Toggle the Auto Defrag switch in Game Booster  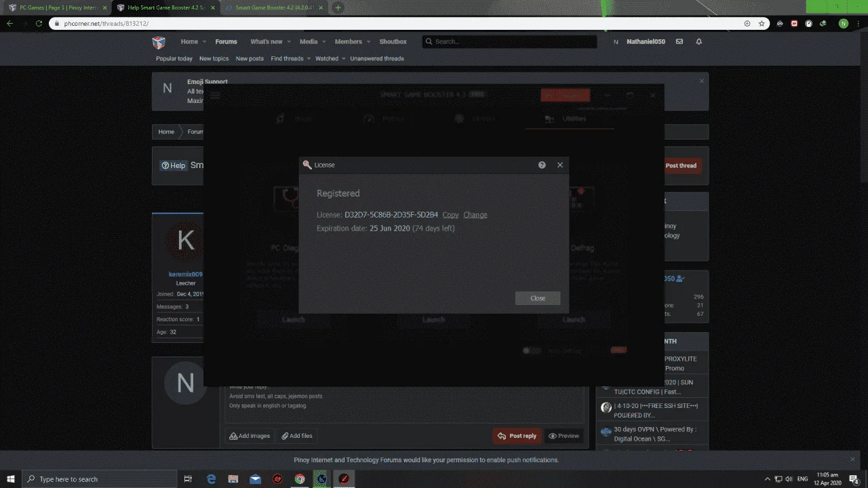[x=532, y=350]
